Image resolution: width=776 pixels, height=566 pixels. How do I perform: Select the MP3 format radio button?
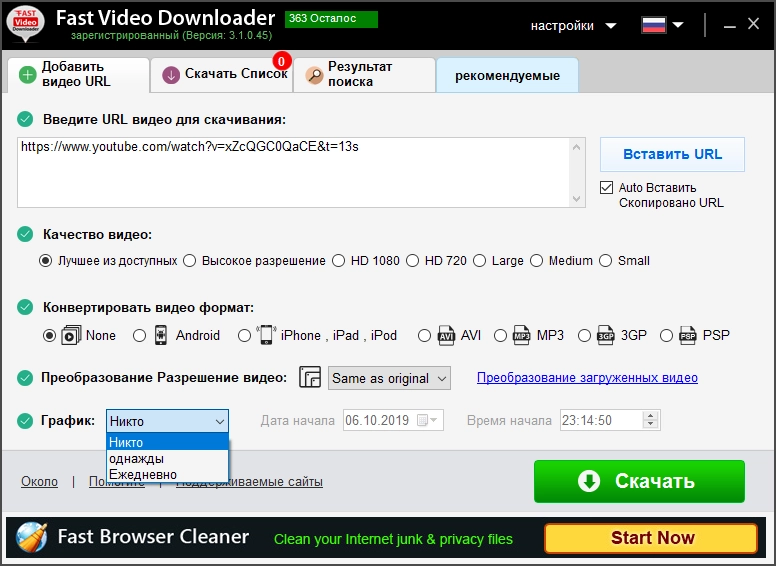pos(500,336)
